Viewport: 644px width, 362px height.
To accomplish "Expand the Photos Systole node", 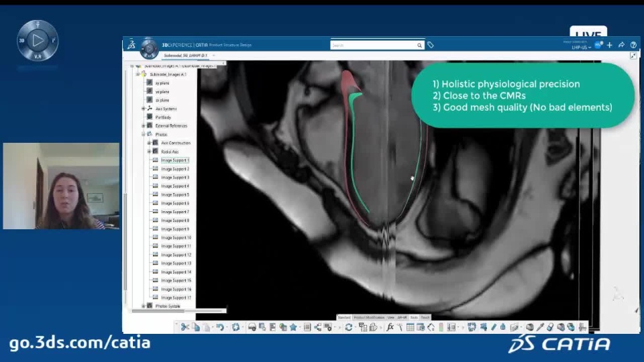I will point(144,306).
